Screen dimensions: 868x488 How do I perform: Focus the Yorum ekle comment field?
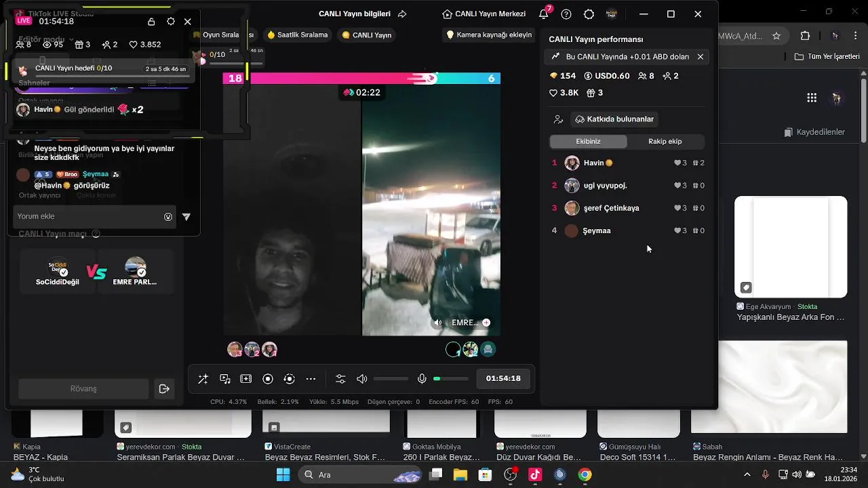click(x=95, y=217)
